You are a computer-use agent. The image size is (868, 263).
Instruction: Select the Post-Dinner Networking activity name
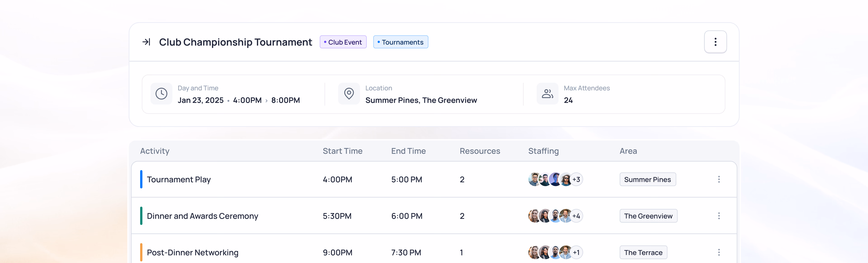pyautogui.click(x=192, y=253)
